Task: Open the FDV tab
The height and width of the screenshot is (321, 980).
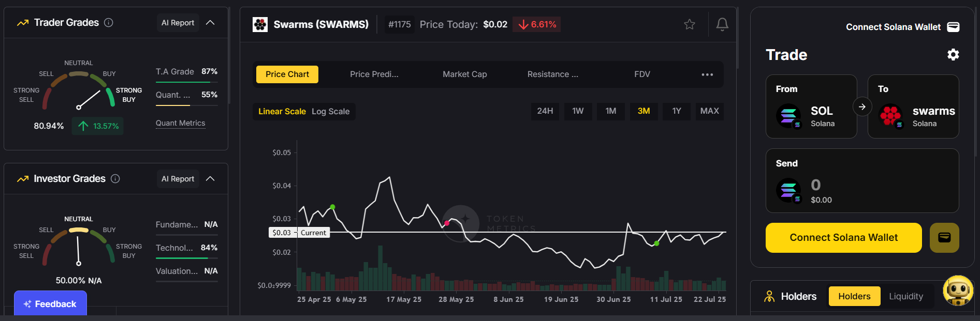Action: coord(642,74)
